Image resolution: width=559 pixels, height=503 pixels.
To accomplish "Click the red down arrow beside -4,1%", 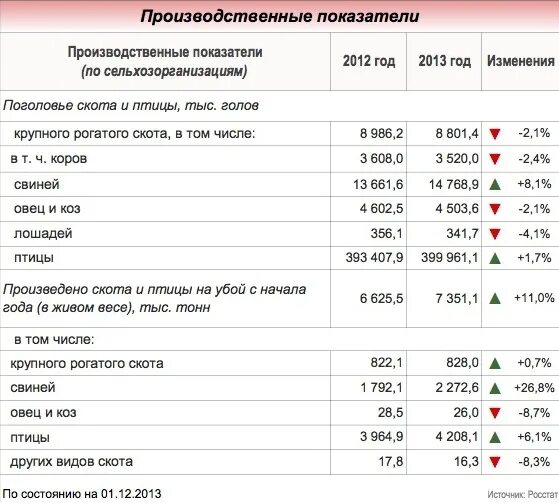I will point(495,234).
